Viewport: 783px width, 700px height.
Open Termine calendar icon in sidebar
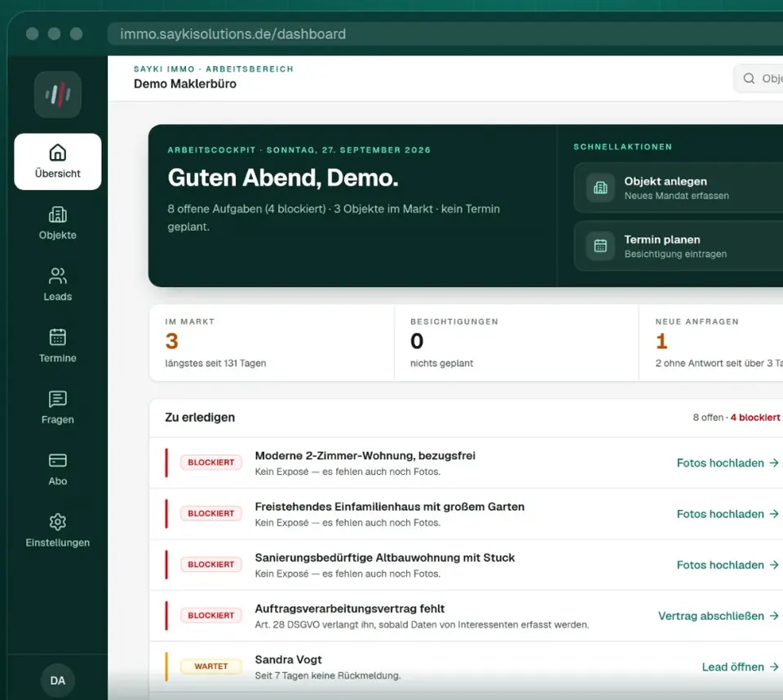(x=57, y=337)
